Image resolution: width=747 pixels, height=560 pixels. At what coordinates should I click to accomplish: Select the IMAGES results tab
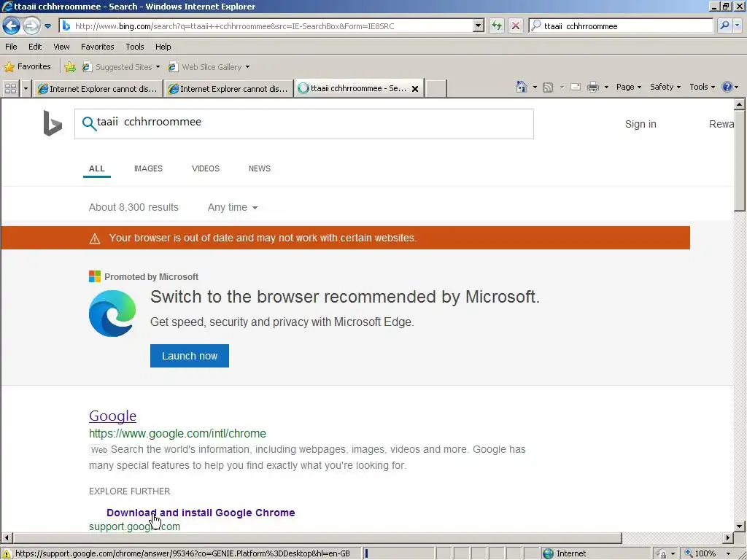(x=148, y=168)
